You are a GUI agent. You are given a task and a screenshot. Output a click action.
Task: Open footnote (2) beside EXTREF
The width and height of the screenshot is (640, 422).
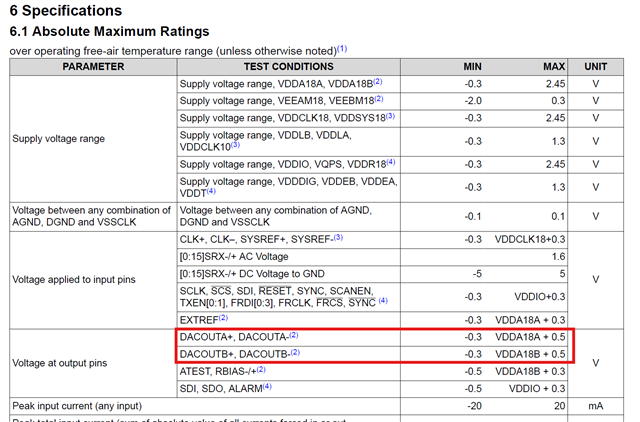click(x=223, y=318)
